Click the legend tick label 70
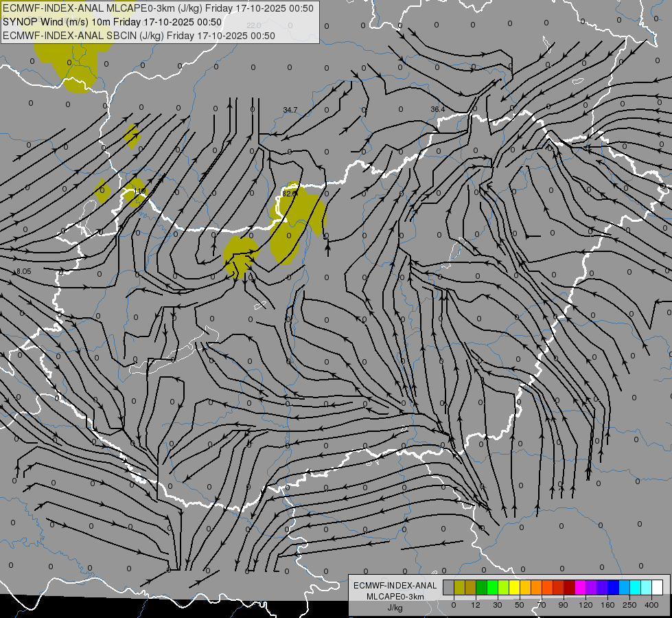The image size is (672, 618). click(x=542, y=605)
